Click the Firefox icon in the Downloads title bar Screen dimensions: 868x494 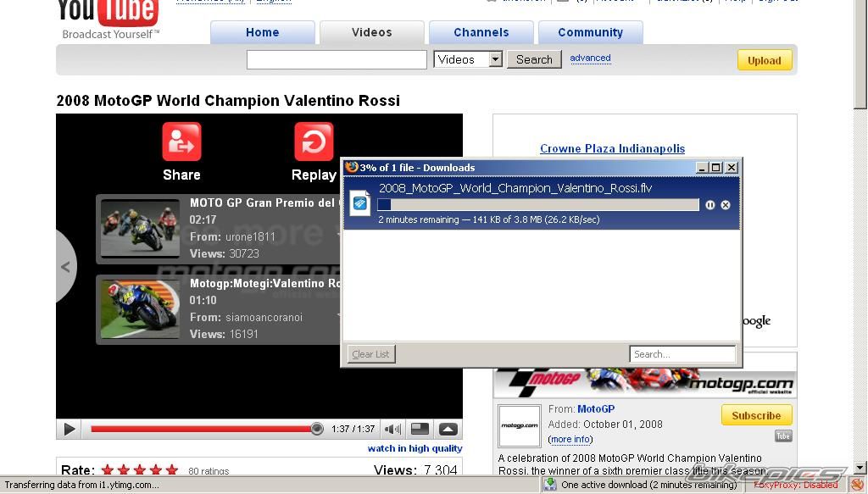coord(352,167)
